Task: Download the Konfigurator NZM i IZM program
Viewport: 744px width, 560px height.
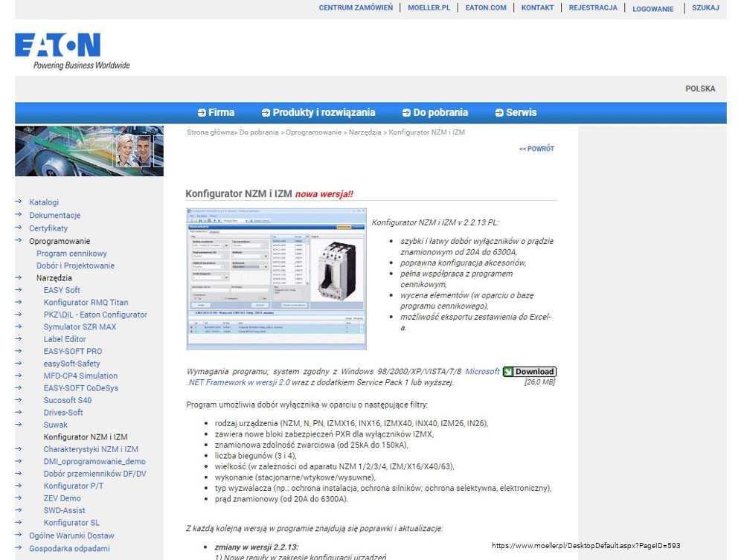Action: click(x=530, y=372)
